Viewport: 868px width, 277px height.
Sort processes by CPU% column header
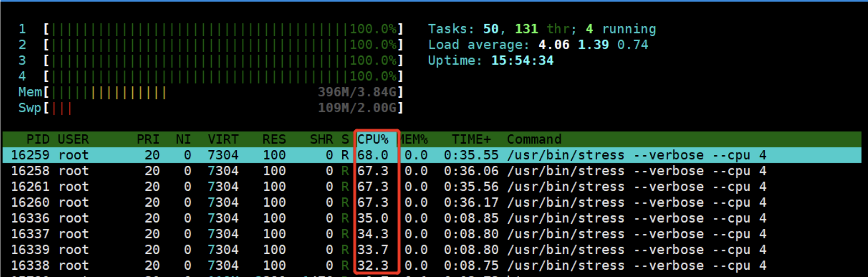click(372, 139)
